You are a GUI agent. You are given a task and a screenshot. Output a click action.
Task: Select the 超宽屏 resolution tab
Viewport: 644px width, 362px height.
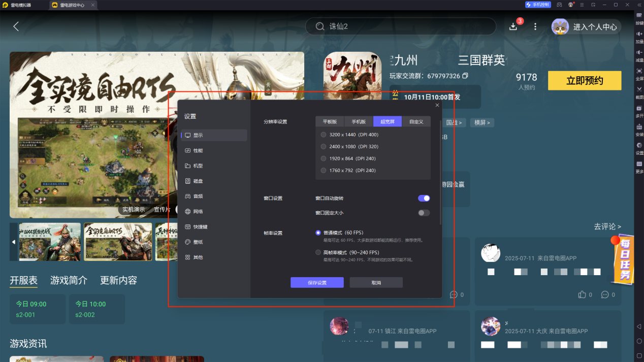tap(388, 121)
